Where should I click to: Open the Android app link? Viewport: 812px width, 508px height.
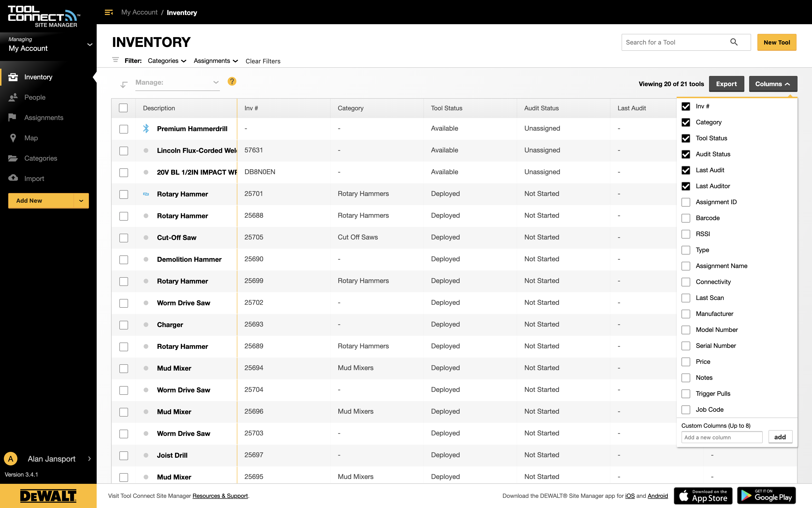657,496
